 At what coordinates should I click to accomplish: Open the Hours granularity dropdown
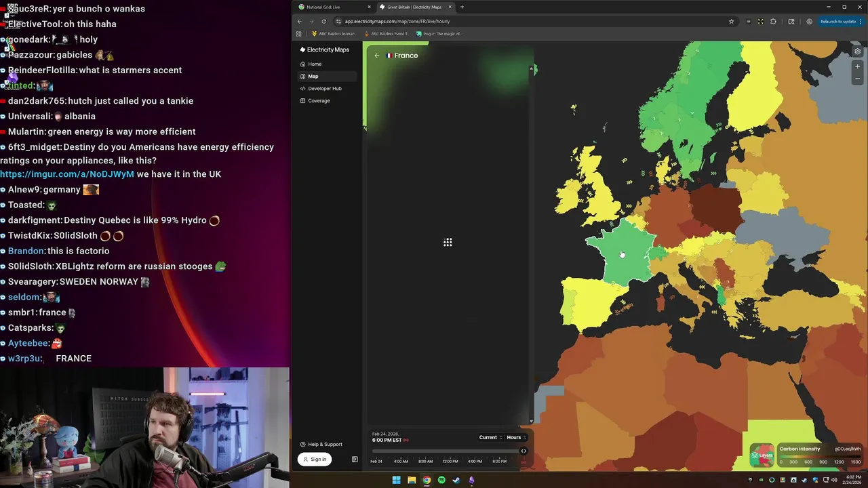pyautogui.click(x=517, y=437)
